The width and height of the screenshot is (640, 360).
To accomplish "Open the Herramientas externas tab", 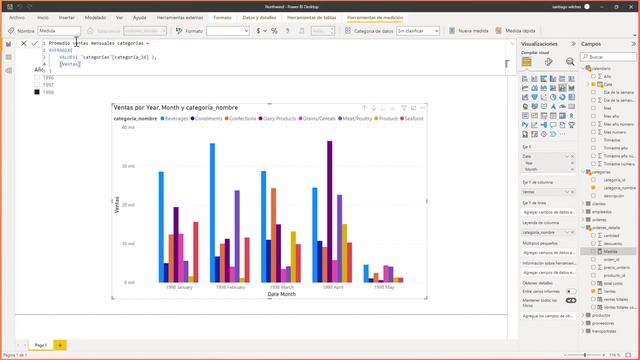I will [180, 18].
